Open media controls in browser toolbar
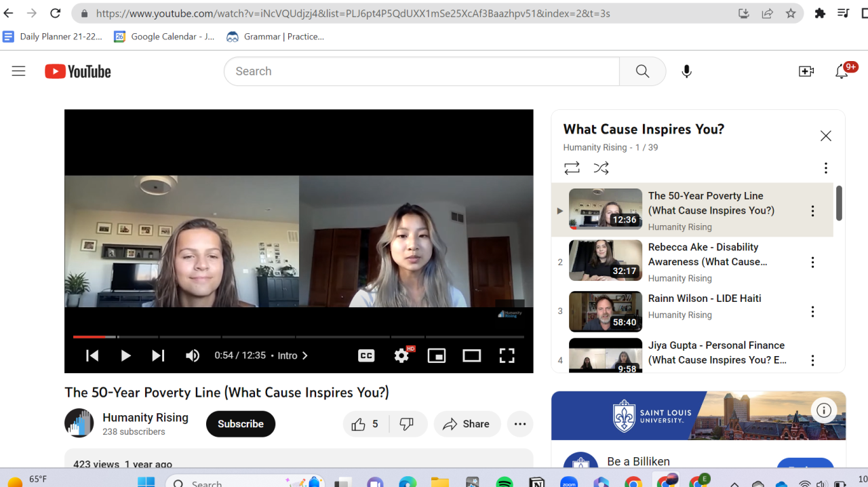 pyautogui.click(x=844, y=13)
